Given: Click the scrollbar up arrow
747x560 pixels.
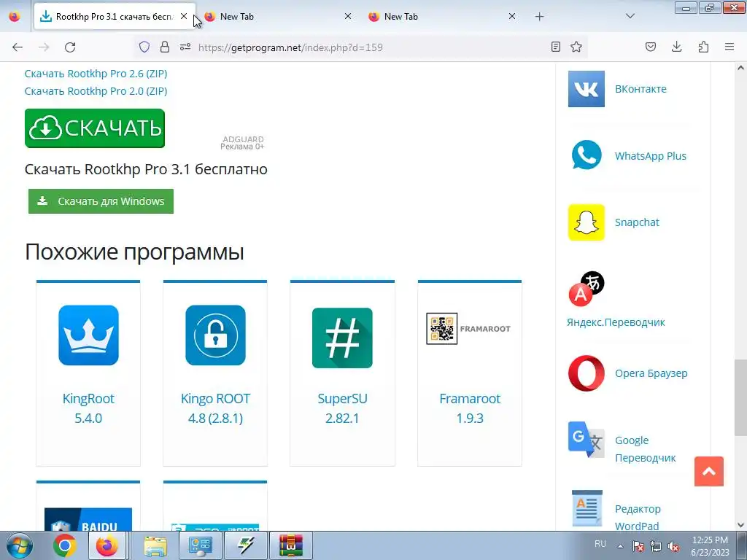Looking at the screenshot, I should tap(740, 68).
